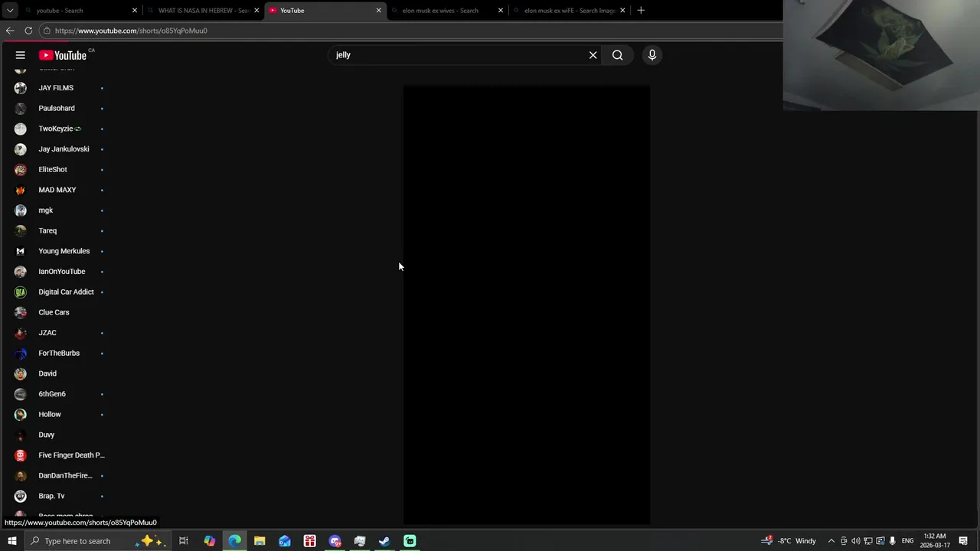Open the YouTube hamburger guide menu
The height and width of the screenshot is (551, 980).
(x=21, y=55)
